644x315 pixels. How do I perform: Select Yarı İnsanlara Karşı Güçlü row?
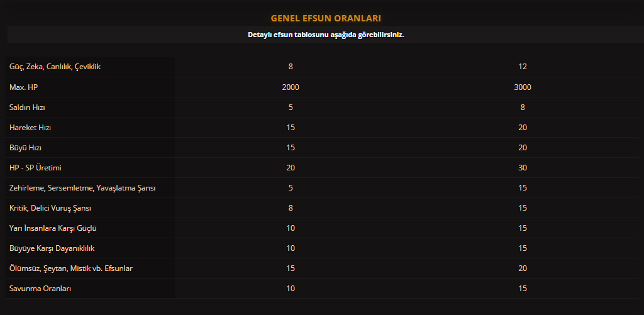(x=322, y=228)
